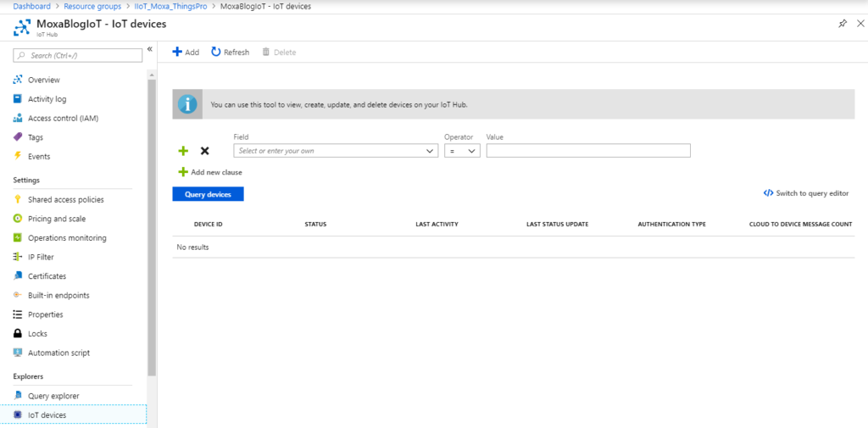Screen dimensions: 868x428
Task: Open the Operator dropdown
Action: (462, 151)
